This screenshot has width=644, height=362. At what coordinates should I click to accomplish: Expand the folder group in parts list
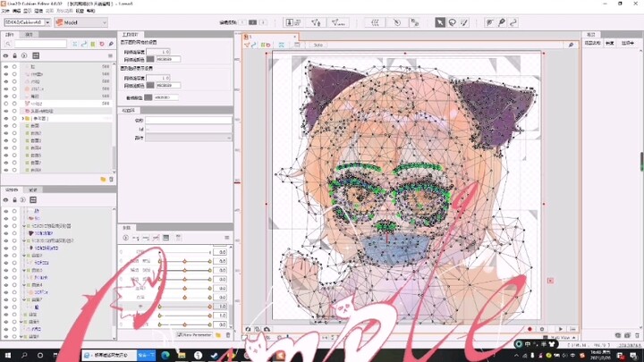24,118
